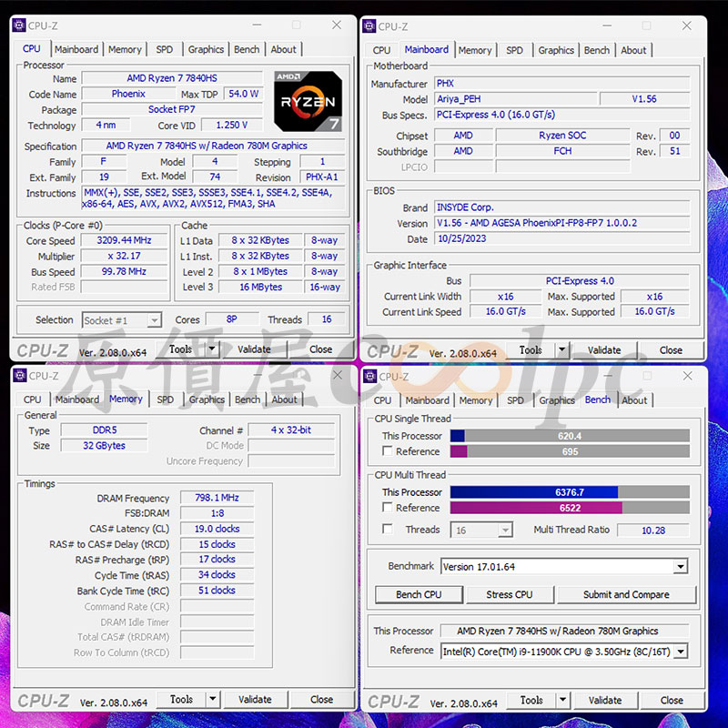The width and height of the screenshot is (728, 728).
Task: Switch to the CPU tab in the Mainboard-tab window
Action: tap(381, 50)
